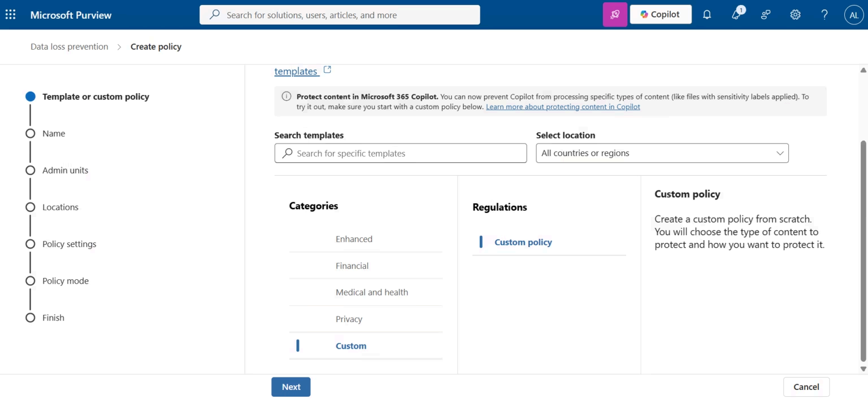This screenshot has height=399, width=868.
Task: Focus the top Purview search bar
Action: point(340,15)
